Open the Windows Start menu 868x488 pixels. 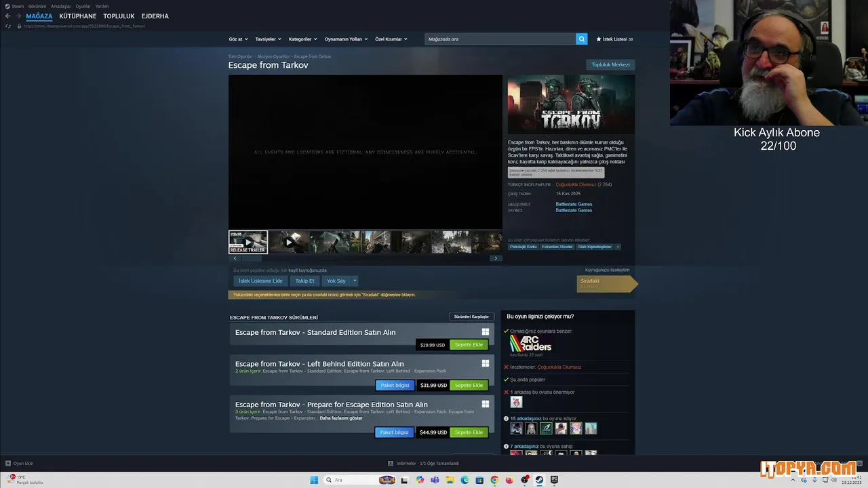pyautogui.click(x=314, y=480)
